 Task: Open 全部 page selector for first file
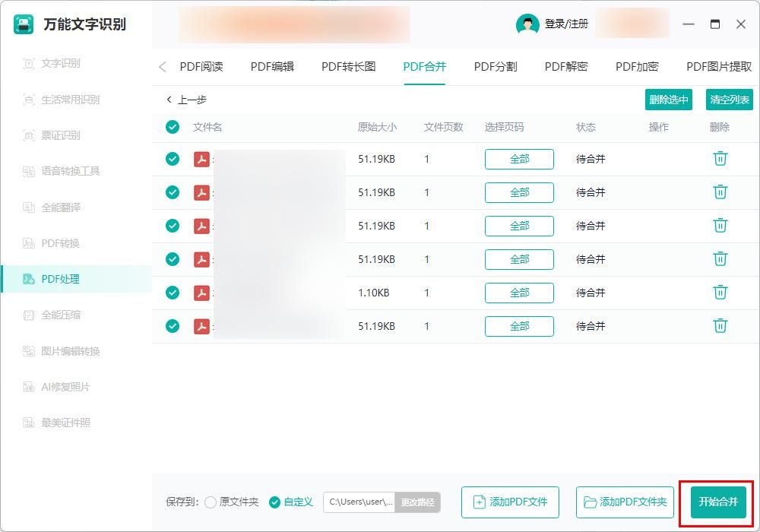(x=519, y=159)
